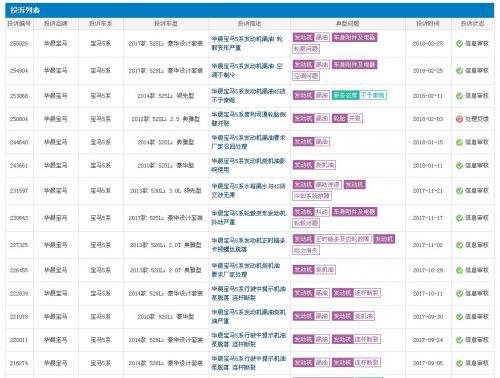Click the green status icon dated 2017-10-11

coord(459,294)
